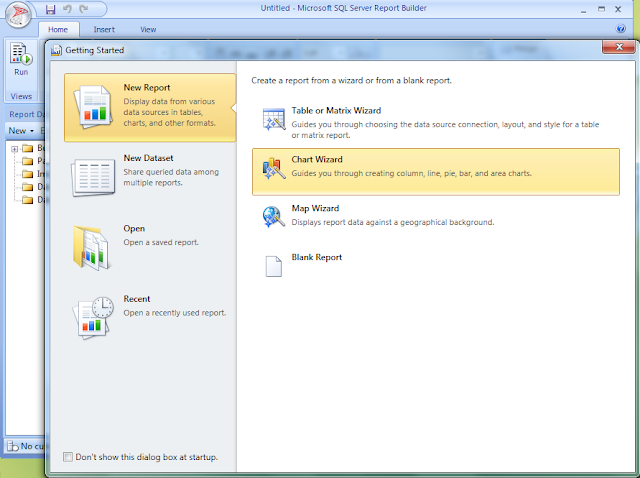Select the third folder in Report Data tree
The height and width of the screenshot is (478, 640).
tap(27, 174)
